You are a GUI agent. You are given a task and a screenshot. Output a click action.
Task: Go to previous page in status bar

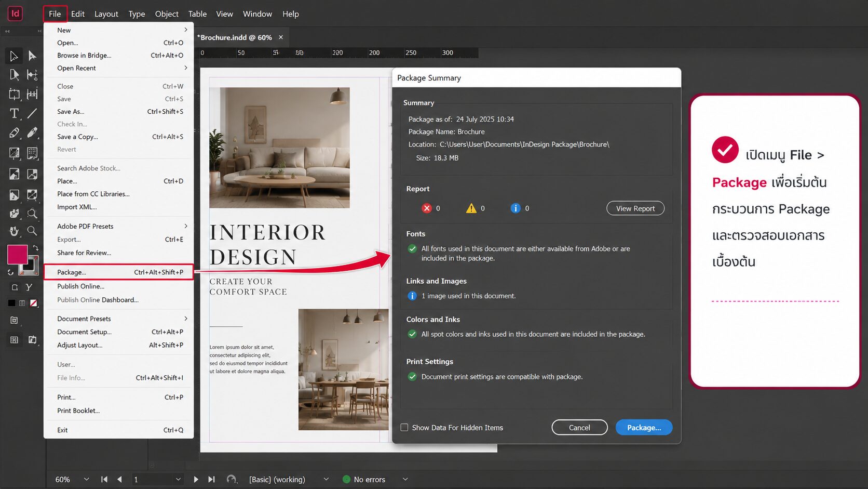point(119,480)
